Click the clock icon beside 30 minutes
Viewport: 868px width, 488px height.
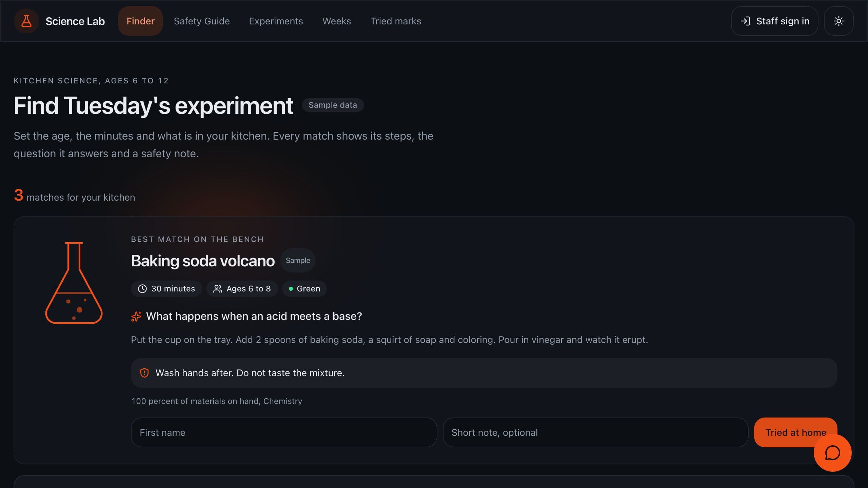click(x=142, y=289)
